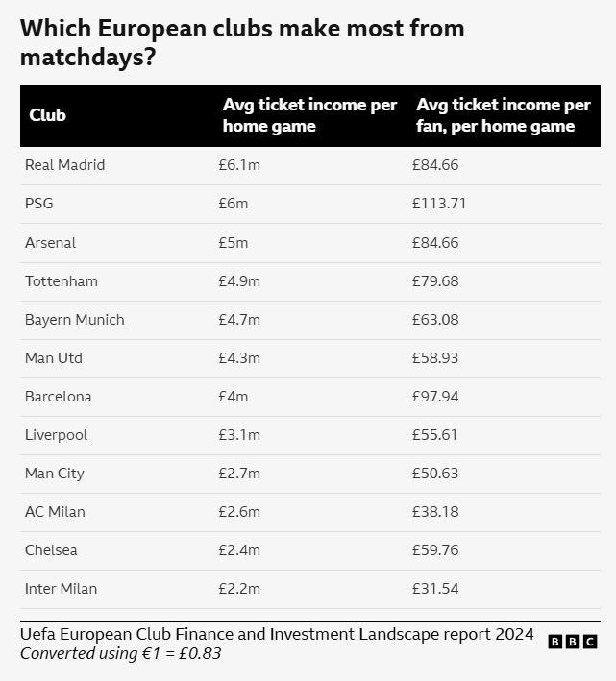The image size is (616, 681).
Task: Select the Barcelona club cell
Action: click(x=59, y=397)
